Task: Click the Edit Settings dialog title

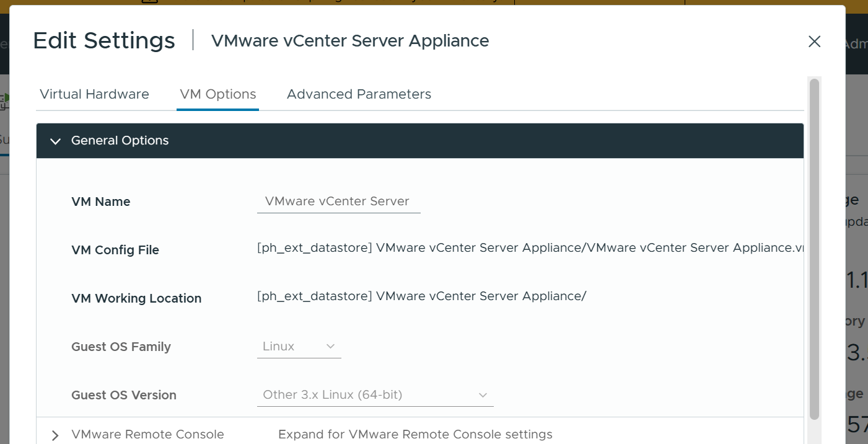Action: [x=104, y=40]
